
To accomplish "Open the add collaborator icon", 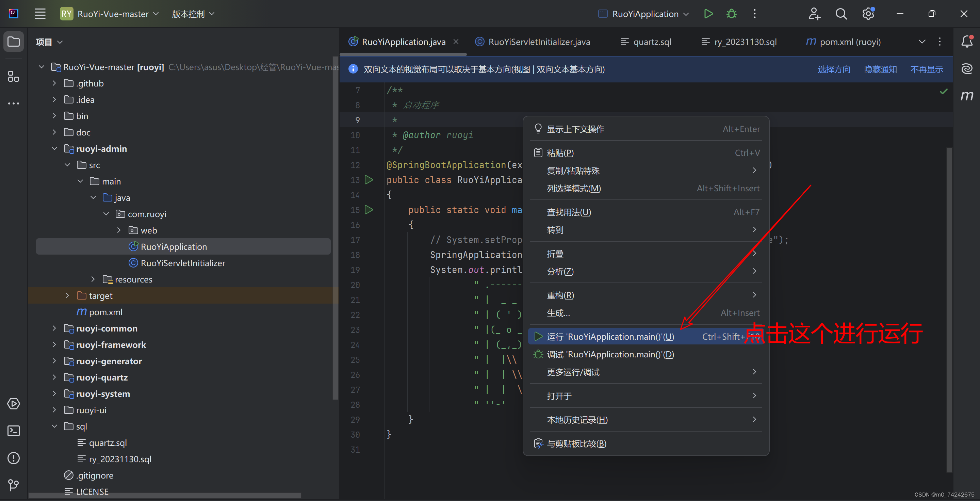I will pyautogui.click(x=814, y=14).
